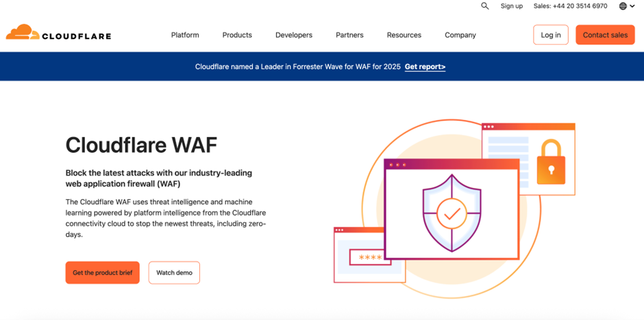
Task: Follow the Get report link
Action: (x=425, y=67)
